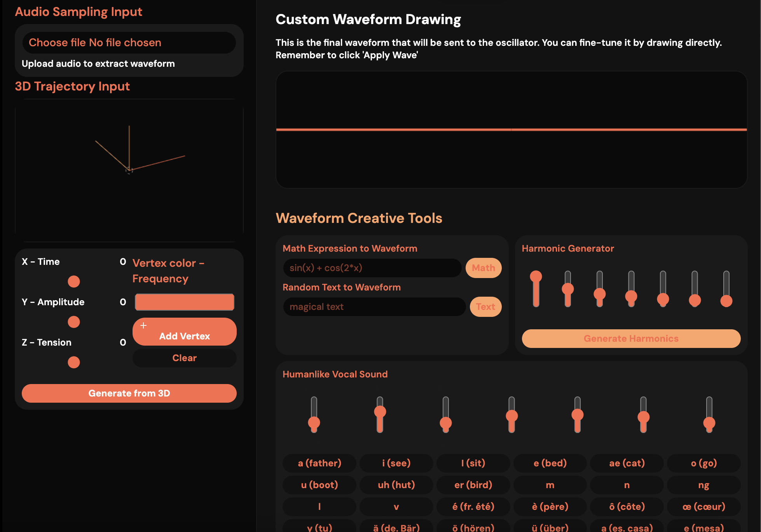Select the 'œ (cœur)' phoneme
Screen dimensions: 761x532
click(703, 506)
